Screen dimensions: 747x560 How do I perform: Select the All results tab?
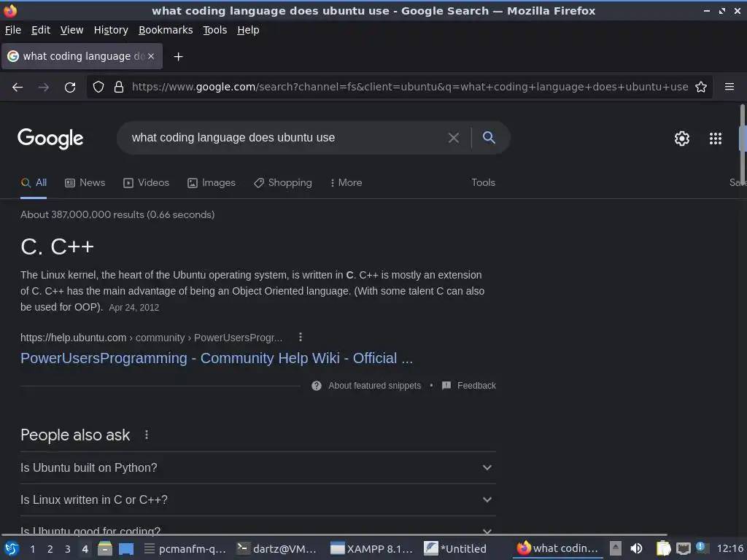tap(34, 183)
